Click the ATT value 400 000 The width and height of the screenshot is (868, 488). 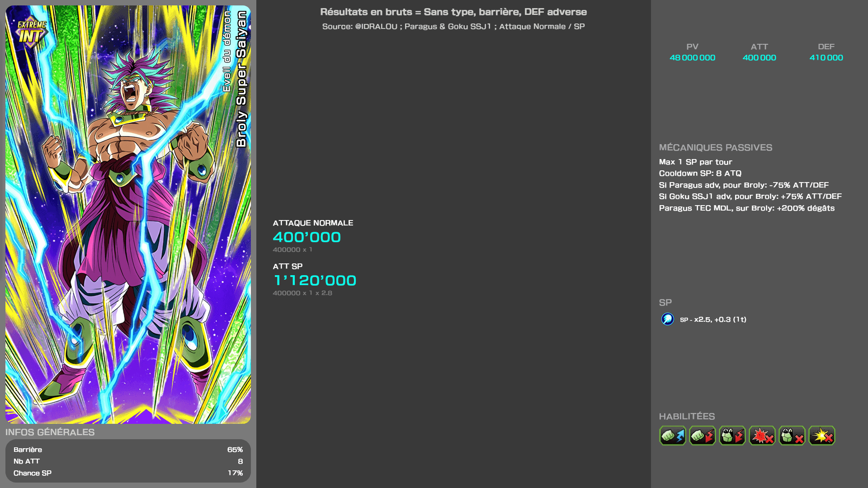pos(759,58)
